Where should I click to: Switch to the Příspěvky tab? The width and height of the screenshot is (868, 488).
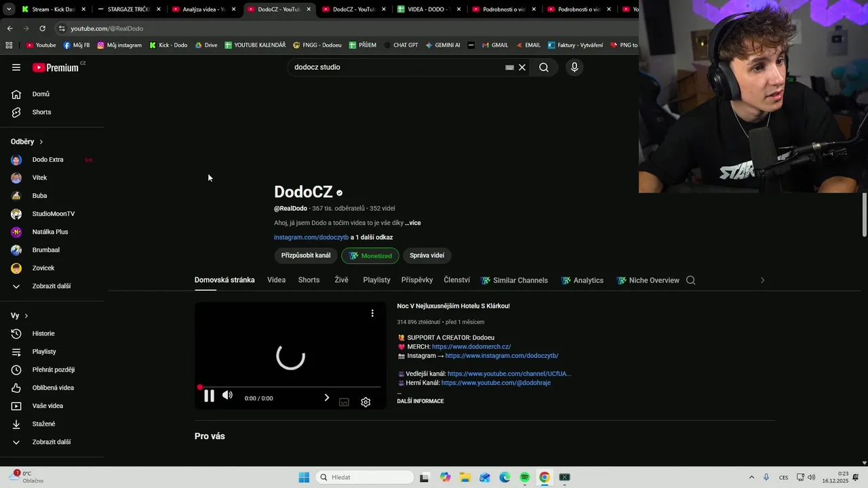417,280
